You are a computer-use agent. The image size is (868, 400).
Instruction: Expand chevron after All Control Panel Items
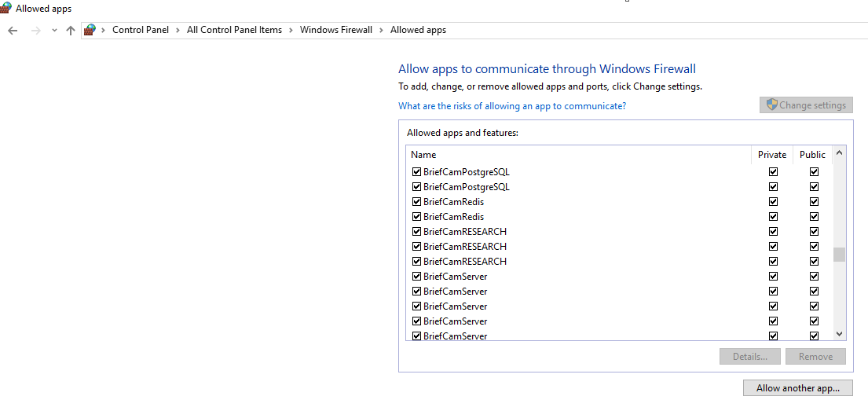tap(291, 31)
